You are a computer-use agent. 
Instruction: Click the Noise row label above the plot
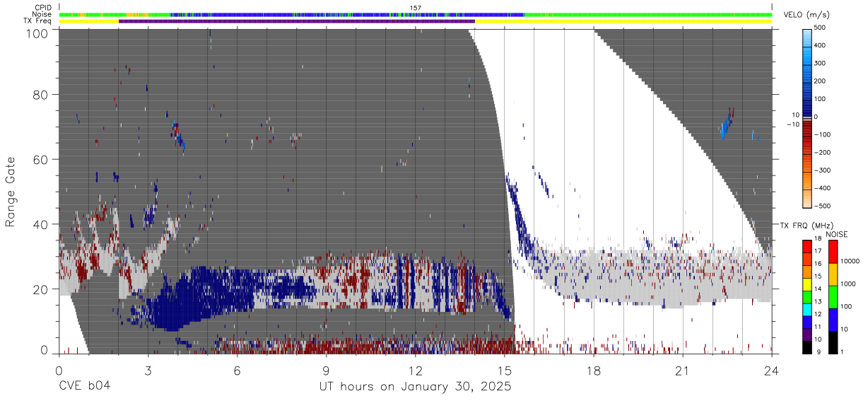click(42, 14)
